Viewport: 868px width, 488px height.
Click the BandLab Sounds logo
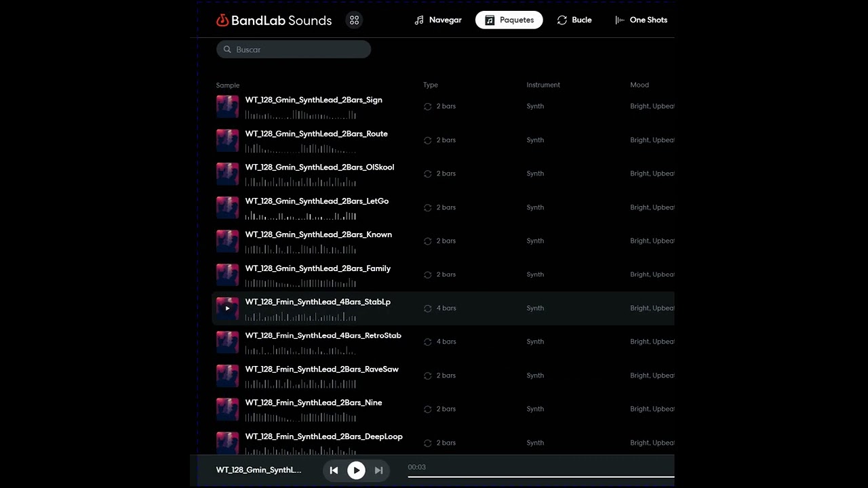(274, 20)
